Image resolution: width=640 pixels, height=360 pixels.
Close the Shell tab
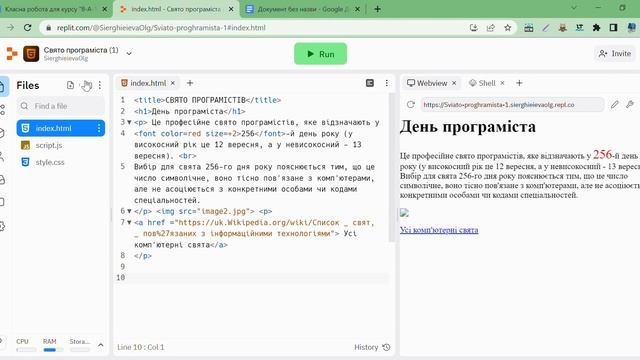tap(502, 83)
